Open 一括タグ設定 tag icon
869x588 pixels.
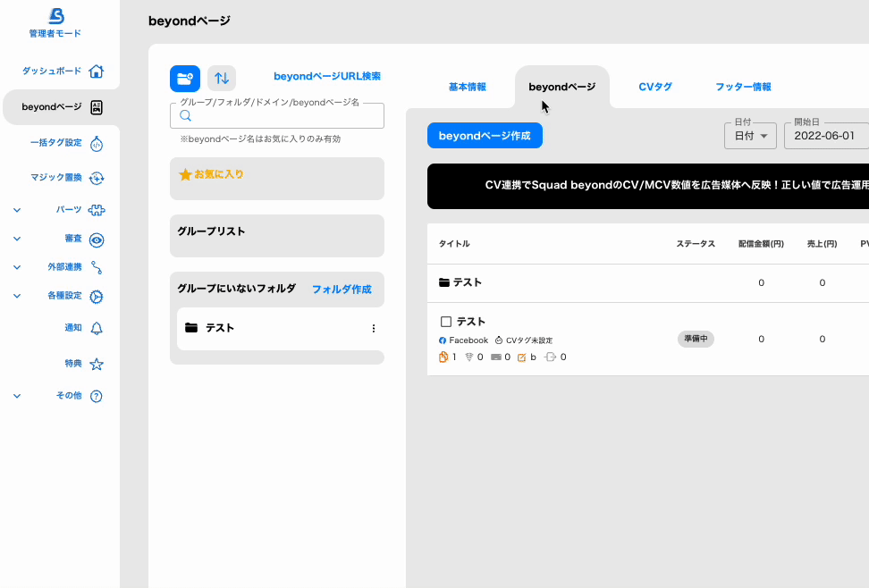pos(97,144)
